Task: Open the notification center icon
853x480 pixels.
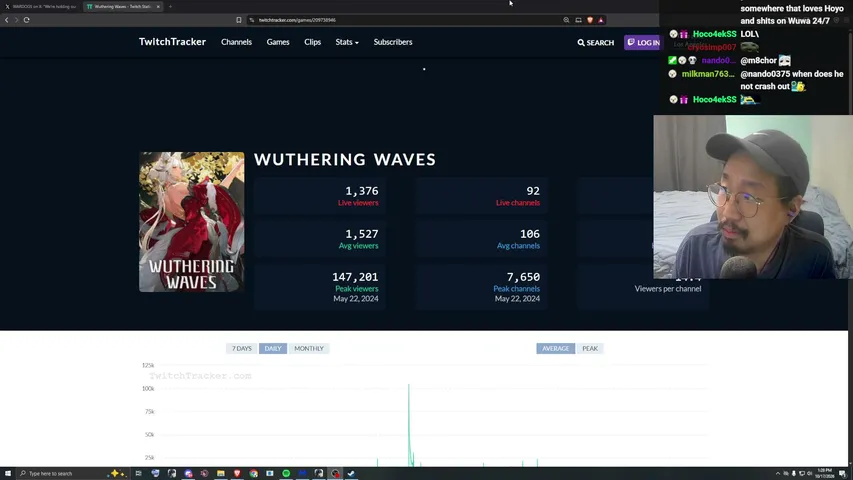Action: click(842, 473)
